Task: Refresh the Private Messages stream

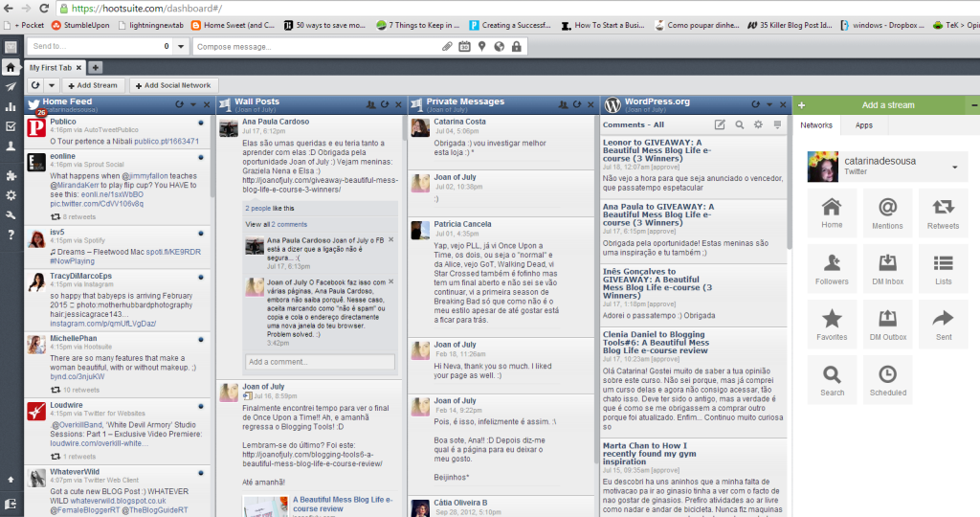Action: point(577,104)
